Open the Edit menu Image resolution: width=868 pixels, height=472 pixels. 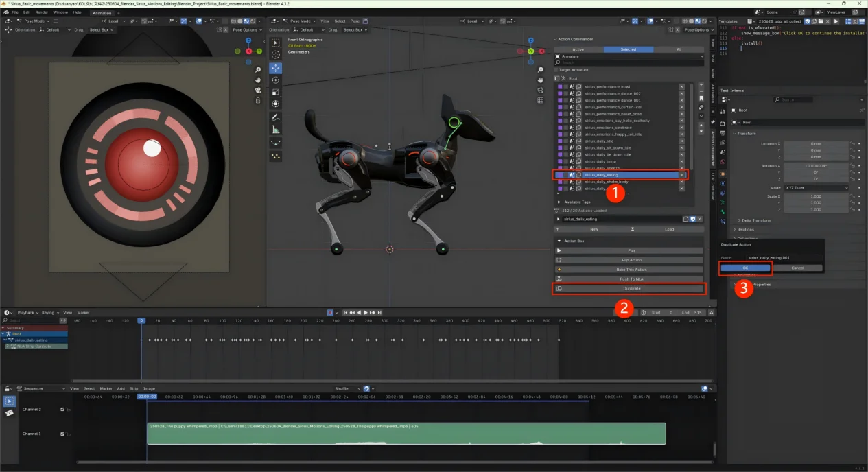[x=27, y=12]
